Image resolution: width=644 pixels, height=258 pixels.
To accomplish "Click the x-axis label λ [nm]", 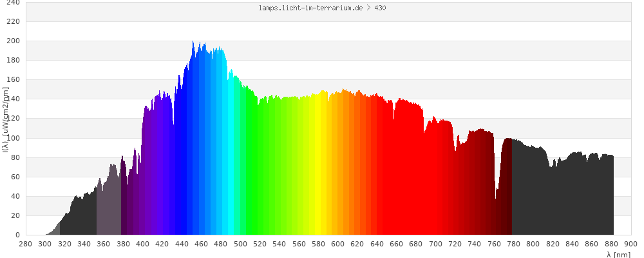I will (618, 254).
